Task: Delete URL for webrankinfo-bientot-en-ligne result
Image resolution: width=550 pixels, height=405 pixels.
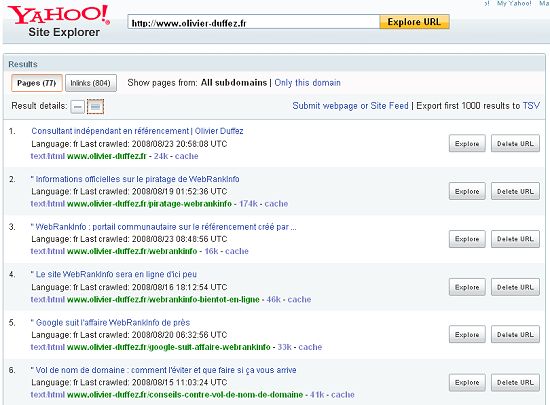Action: click(515, 287)
